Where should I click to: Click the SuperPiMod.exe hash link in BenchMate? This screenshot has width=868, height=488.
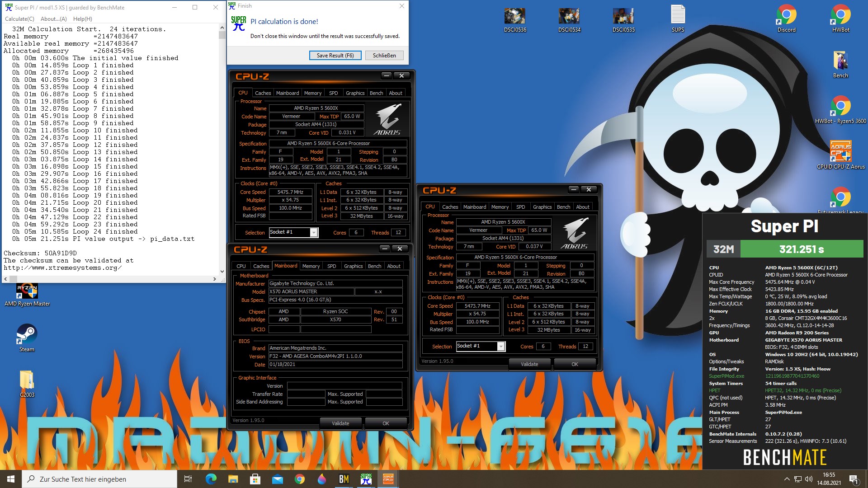[x=792, y=376]
